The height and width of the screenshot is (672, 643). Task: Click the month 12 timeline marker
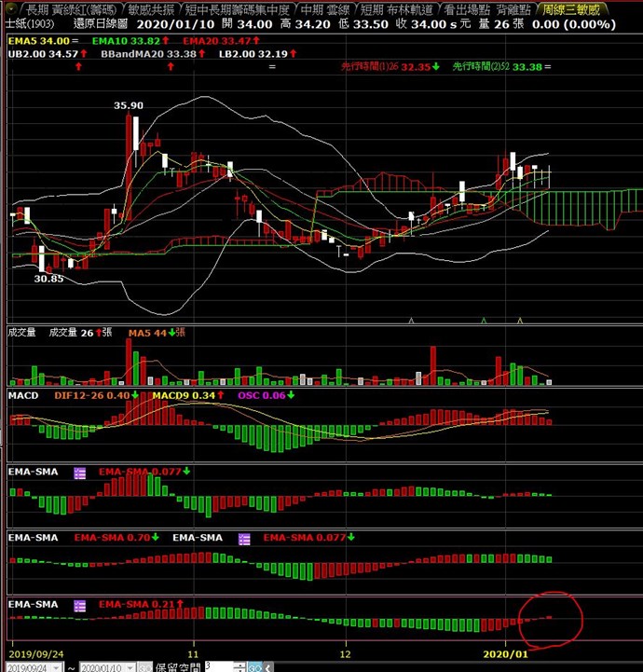tap(346, 654)
